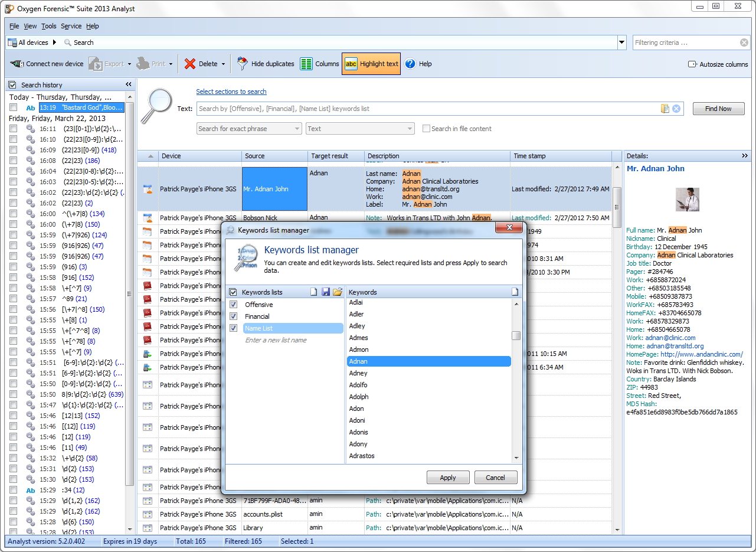Open the View menu

[x=30, y=26]
